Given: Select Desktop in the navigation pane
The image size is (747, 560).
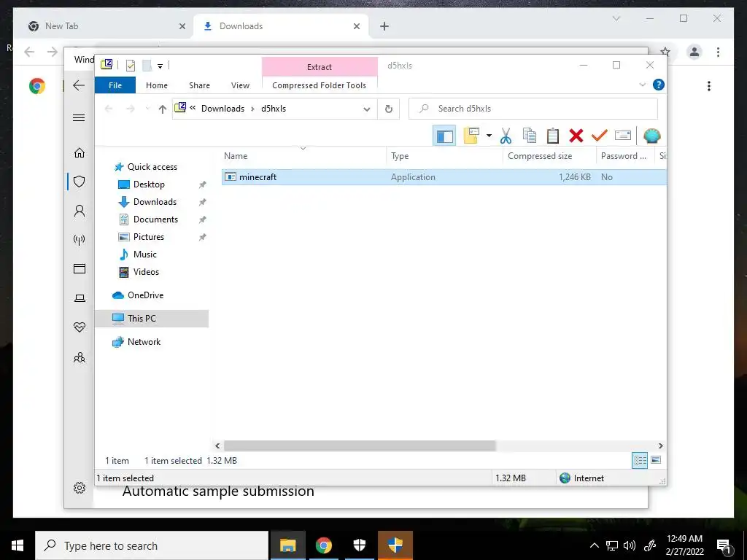Looking at the screenshot, I should [149, 184].
